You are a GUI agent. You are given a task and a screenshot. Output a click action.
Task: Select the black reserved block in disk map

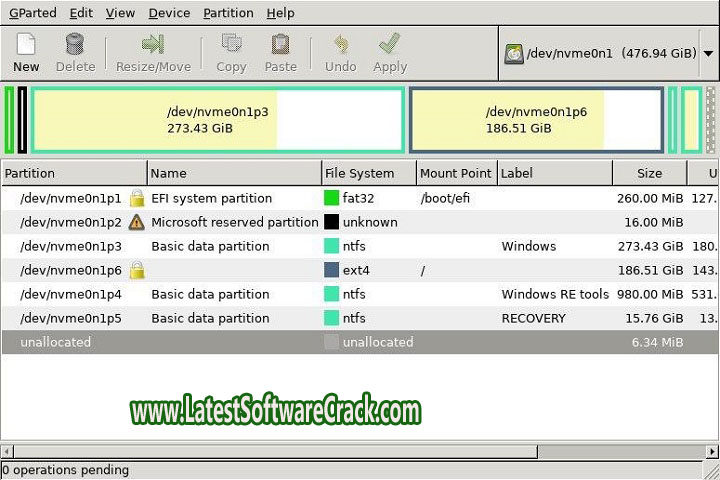point(22,120)
